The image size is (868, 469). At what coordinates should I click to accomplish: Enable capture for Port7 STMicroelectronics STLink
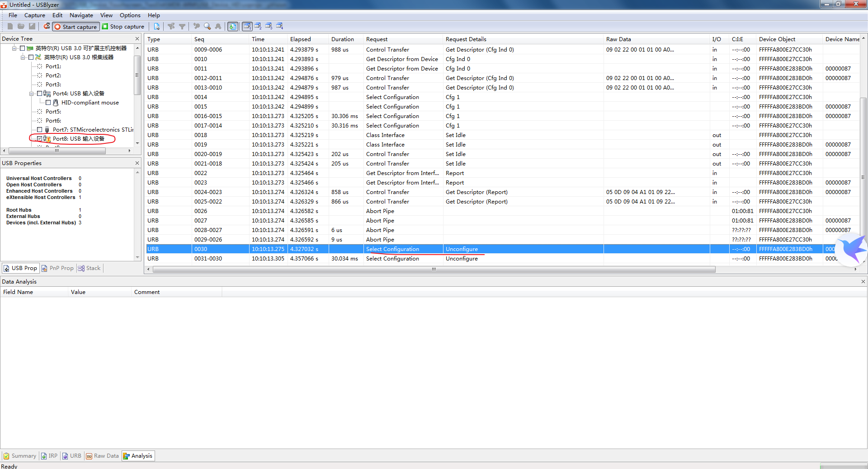(39, 129)
